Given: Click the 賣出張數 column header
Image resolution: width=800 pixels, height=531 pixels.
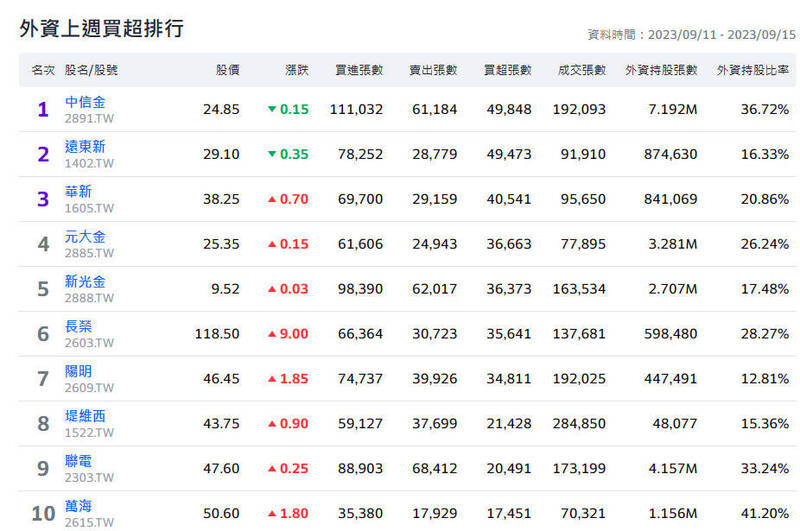Looking at the screenshot, I should click(x=433, y=70).
